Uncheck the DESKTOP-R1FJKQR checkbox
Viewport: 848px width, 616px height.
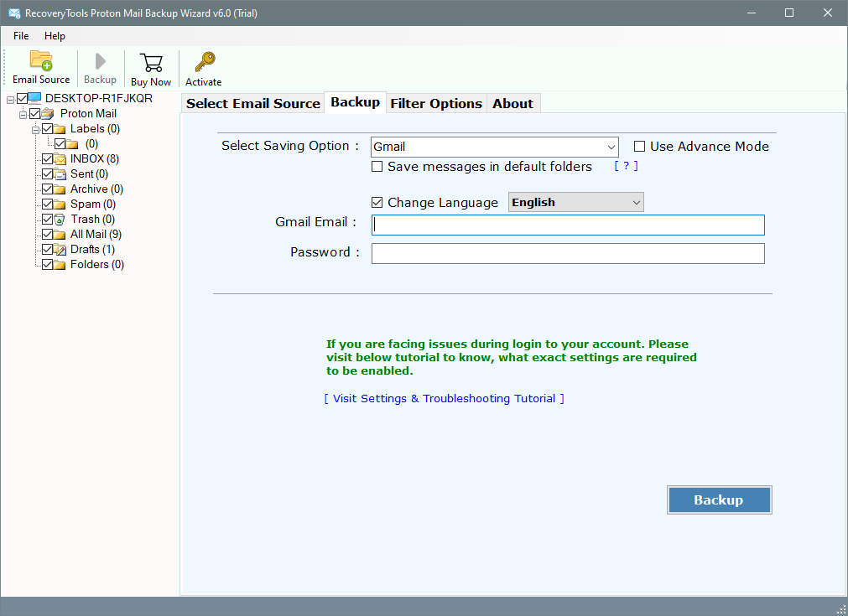point(22,98)
